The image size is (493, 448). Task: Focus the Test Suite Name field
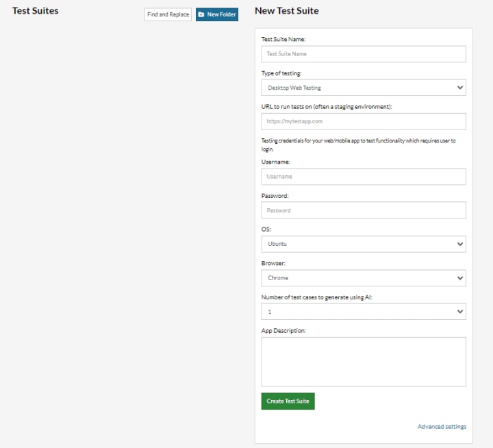364,54
